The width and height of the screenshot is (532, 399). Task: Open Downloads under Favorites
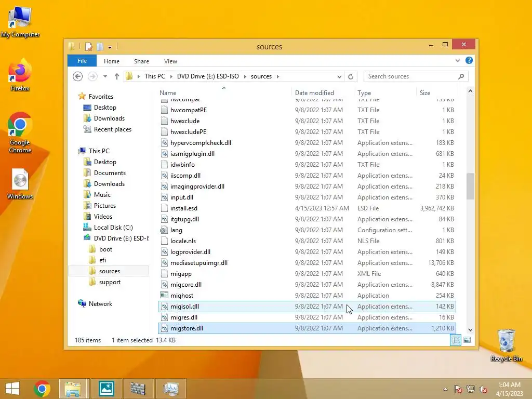109,118
